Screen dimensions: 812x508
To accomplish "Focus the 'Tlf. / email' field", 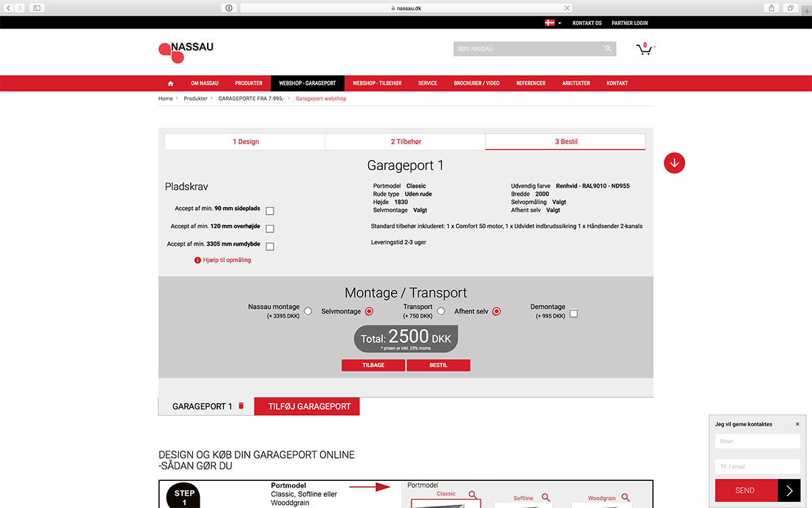I will (x=758, y=467).
